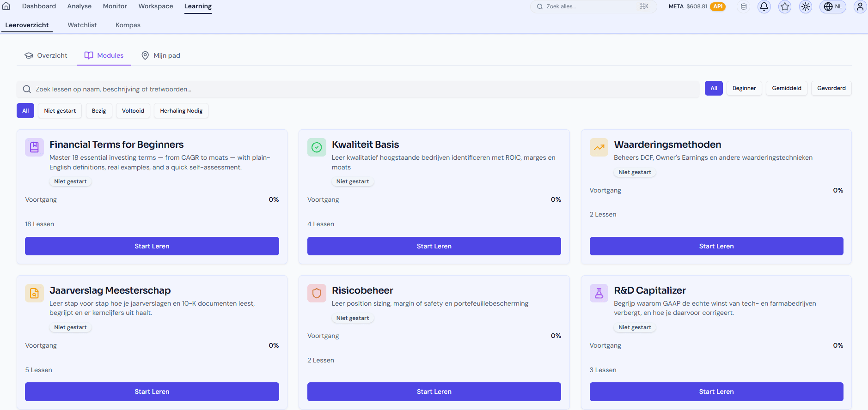Start Leren for Waarderingsmethoden
This screenshot has width=868, height=410.
pyautogui.click(x=716, y=246)
